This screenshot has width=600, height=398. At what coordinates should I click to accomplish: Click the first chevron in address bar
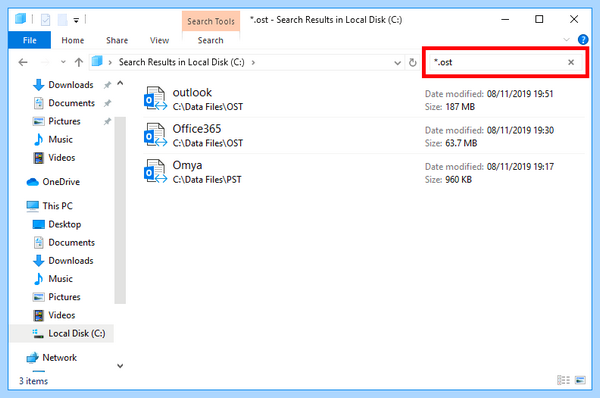click(110, 62)
